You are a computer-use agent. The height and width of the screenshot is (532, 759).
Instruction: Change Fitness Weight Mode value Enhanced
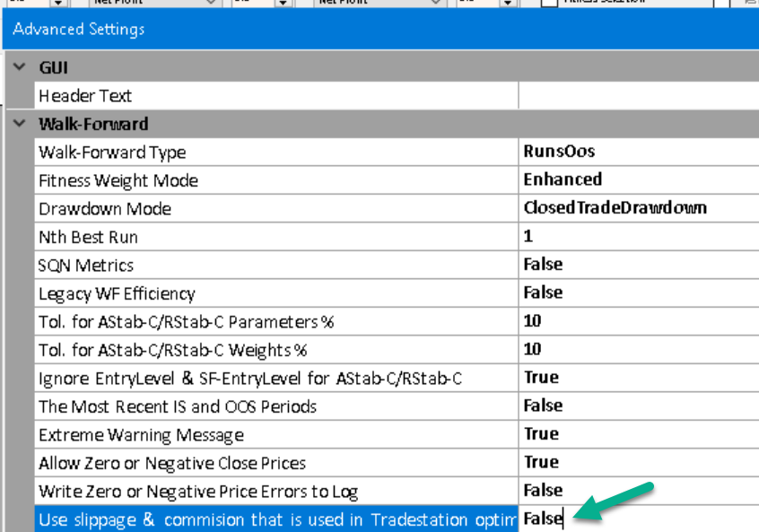coord(637,180)
